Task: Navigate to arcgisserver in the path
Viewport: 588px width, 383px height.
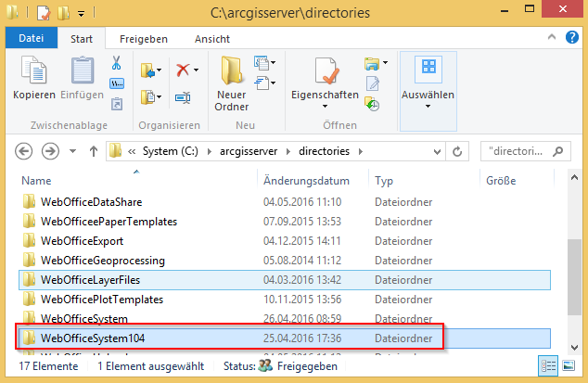Action: pos(249,151)
